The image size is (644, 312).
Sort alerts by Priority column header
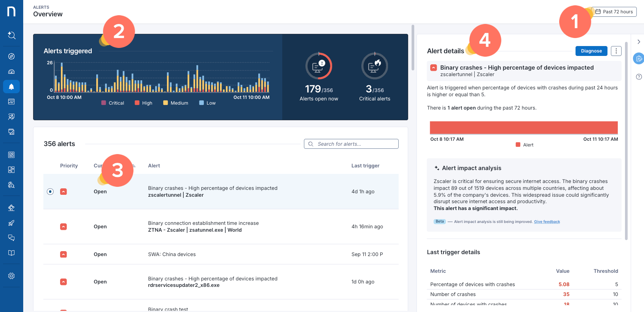pyautogui.click(x=69, y=166)
